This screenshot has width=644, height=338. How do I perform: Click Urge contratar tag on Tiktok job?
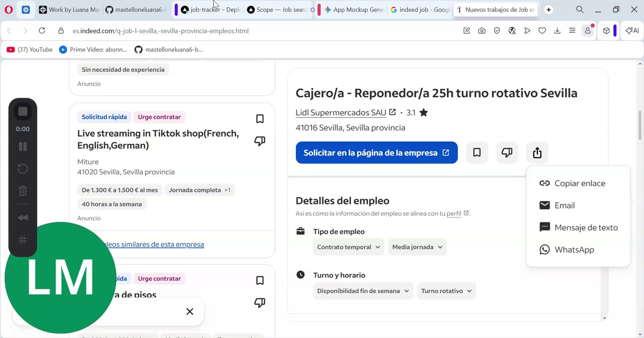pos(159,117)
